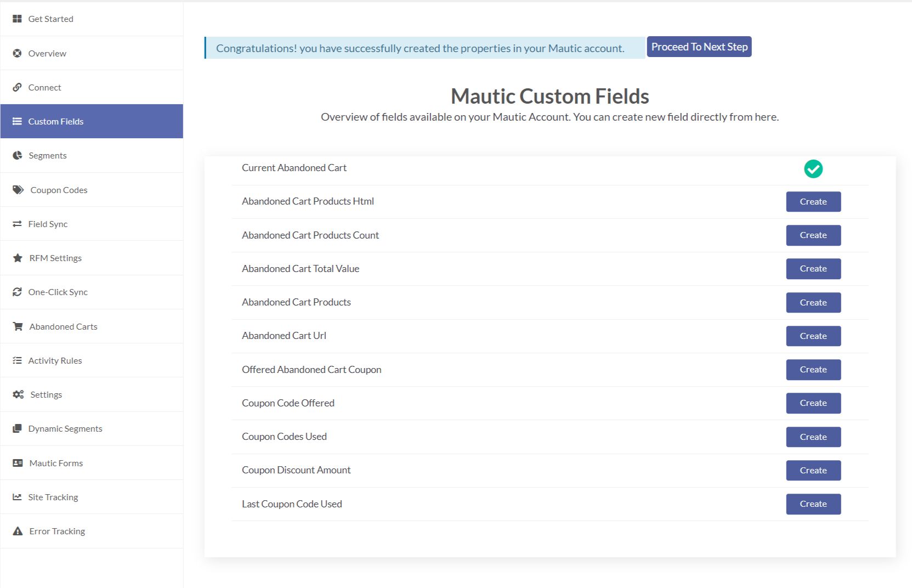Open Mautic Forms page

click(92, 463)
